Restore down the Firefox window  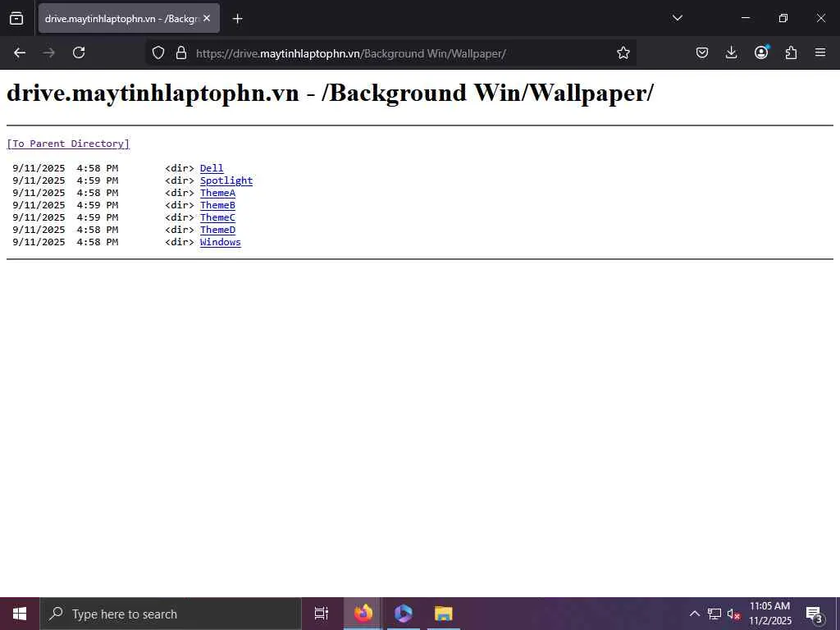783,18
